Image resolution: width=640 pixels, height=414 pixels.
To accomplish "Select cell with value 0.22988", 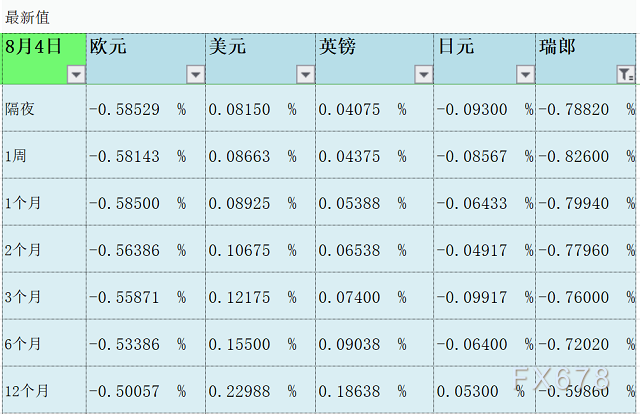I will click(x=260, y=390).
